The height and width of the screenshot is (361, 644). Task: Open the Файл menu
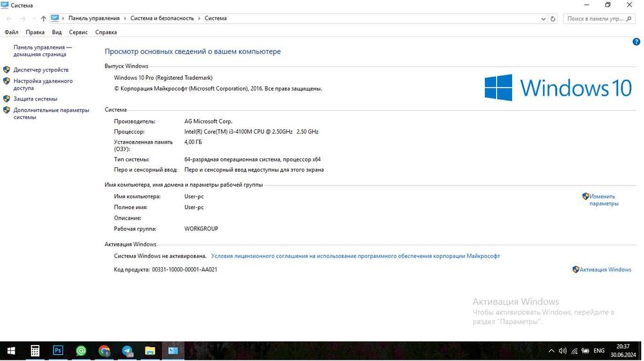pyautogui.click(x=12, y=32)
